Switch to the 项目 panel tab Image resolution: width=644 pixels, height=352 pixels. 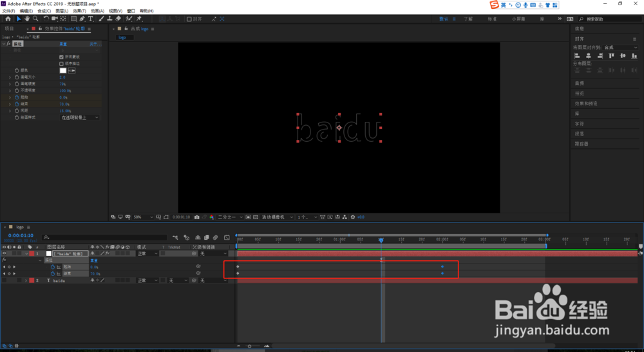coord(9,29)
